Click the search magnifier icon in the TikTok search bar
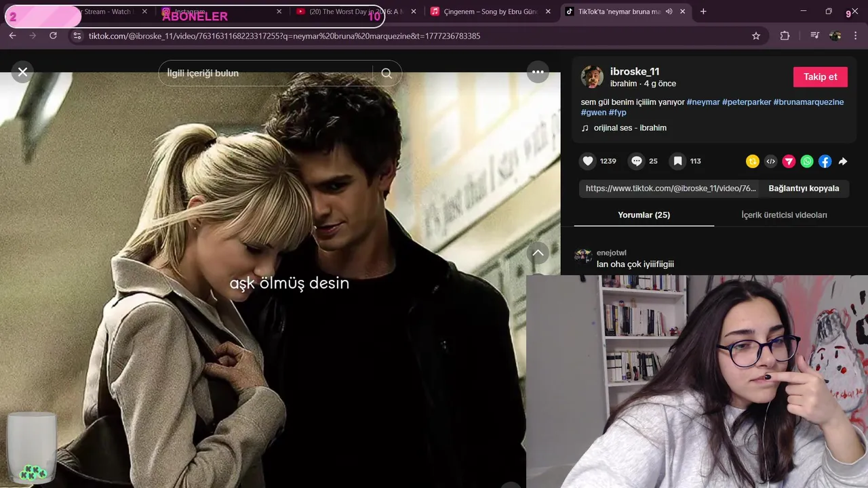 (387, 73)
